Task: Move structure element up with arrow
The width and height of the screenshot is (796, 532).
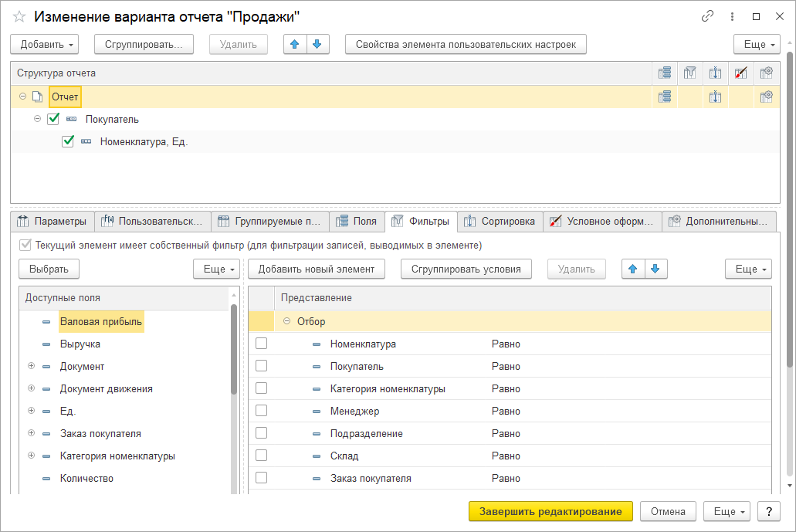Action: click(x=294, y=44)
